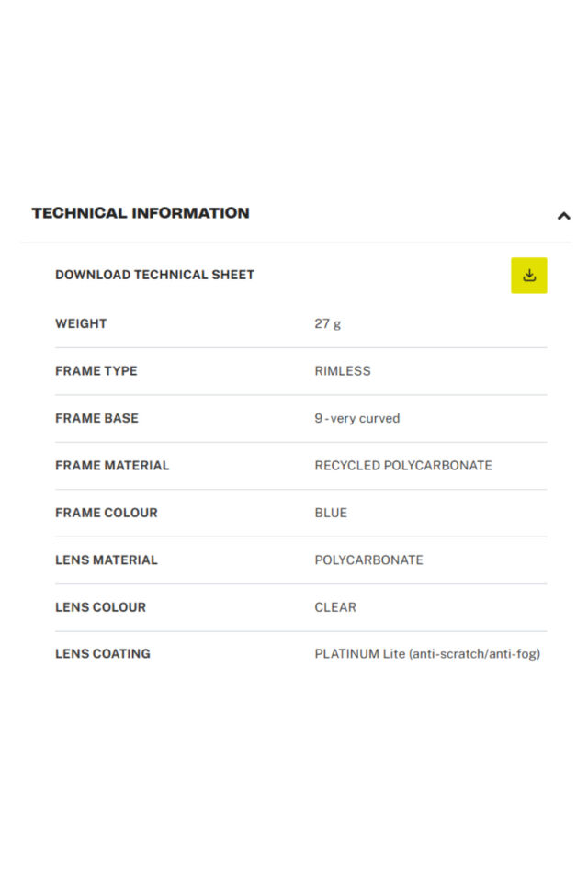Collapse the Technical Information section chevron
588x882 pixels.
point(563,215)
